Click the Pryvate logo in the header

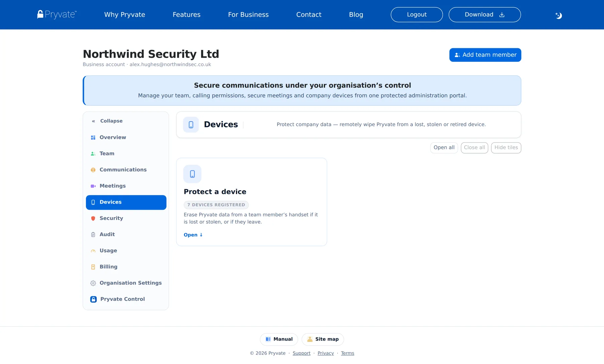[x=57, y=14]
